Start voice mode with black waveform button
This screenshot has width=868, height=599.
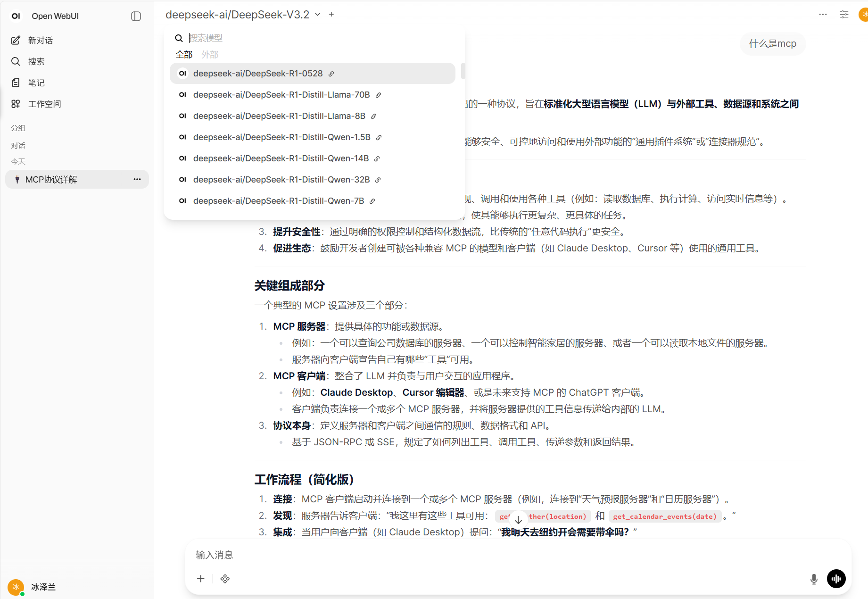[x=836, y=579]
